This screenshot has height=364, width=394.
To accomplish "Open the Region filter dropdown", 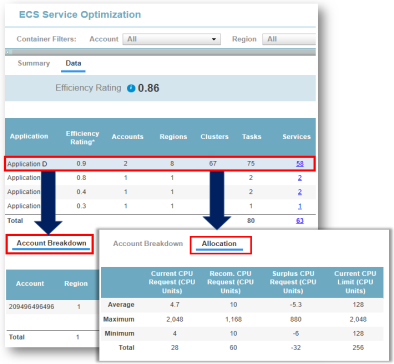I will (x=289, y=39).
